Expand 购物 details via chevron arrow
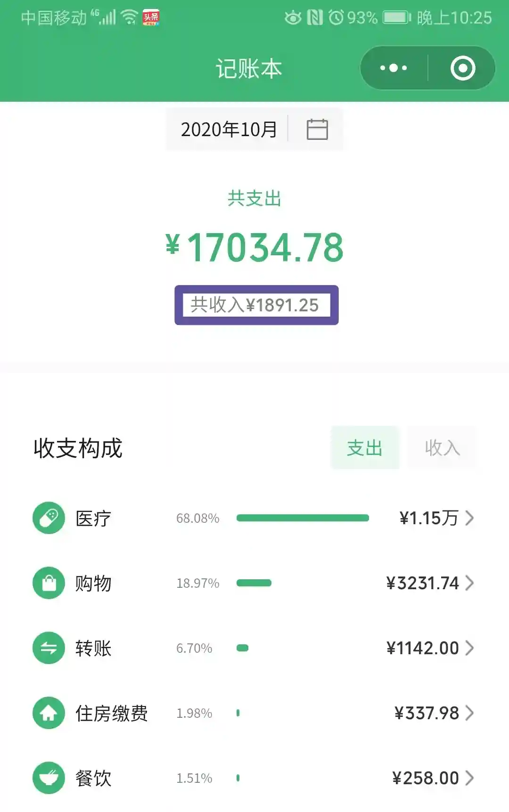This screenshot has height=812, width=509. tap(469, 583)
